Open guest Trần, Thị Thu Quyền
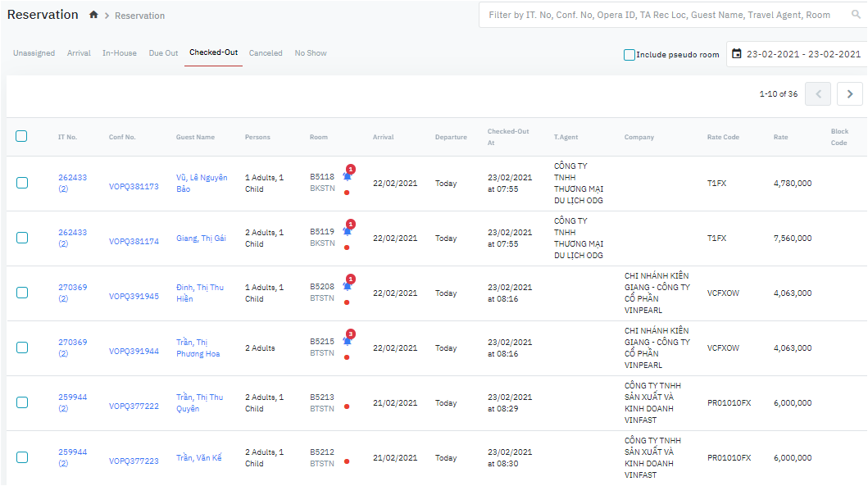The width and height of the screenshot is (868, 486). point(199,402)
